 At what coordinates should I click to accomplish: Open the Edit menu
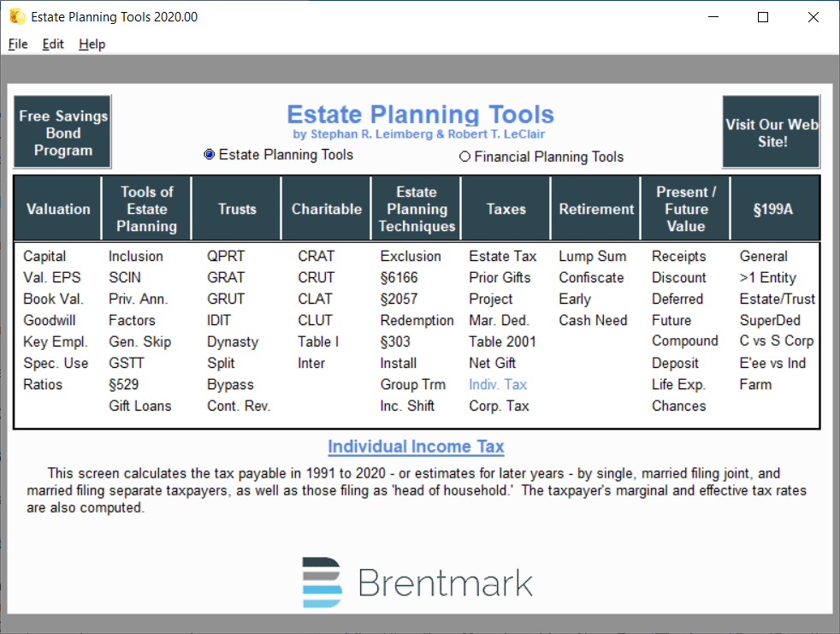click(x=53, y=44)
